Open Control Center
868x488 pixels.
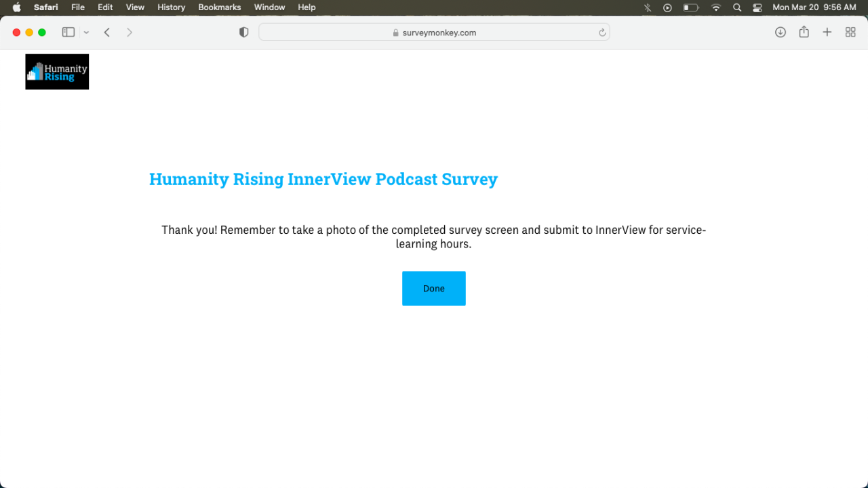tap(757, 7)
